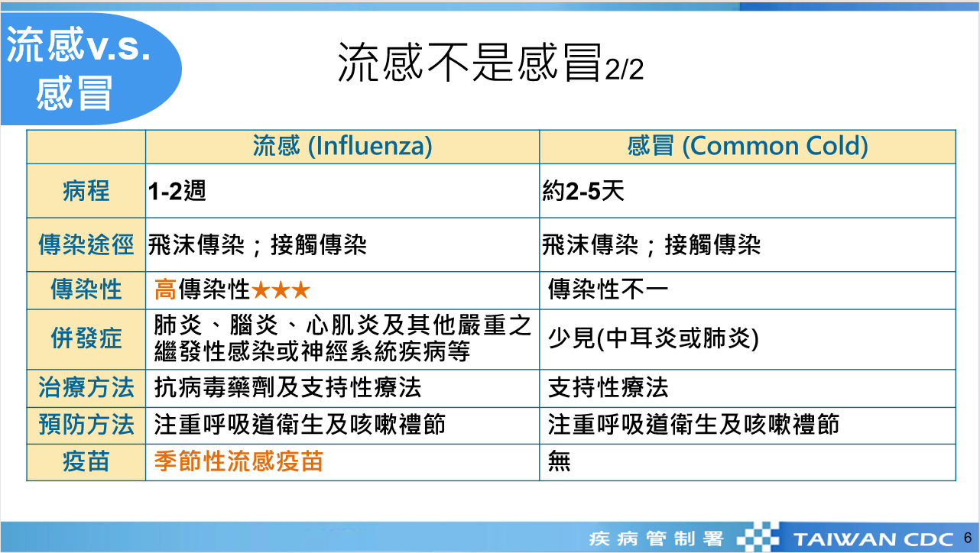Image resolution: width=980 pixels, height=553 pixels.
Task: Click the cell reading 約2-5天
Action: coord(748,191)
